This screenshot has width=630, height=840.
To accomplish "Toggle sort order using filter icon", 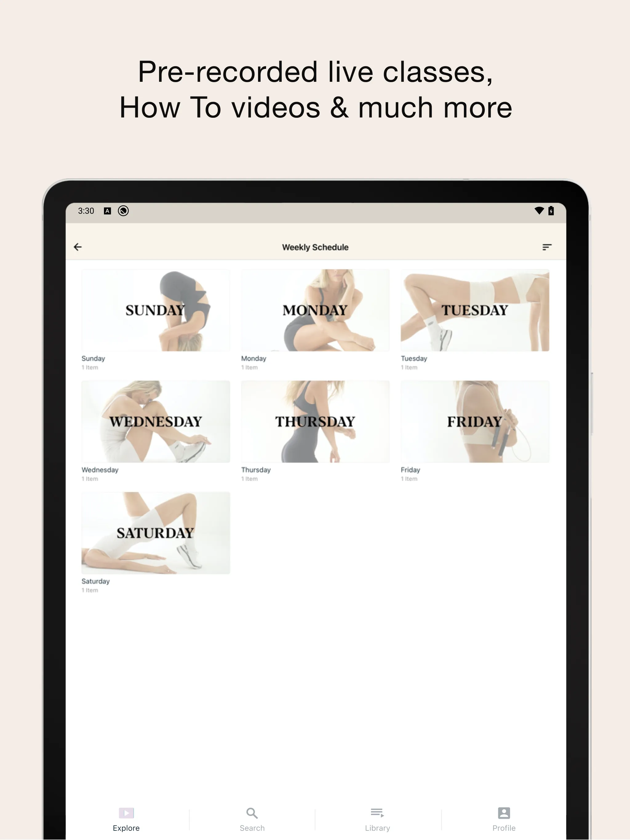I will 547,247.
